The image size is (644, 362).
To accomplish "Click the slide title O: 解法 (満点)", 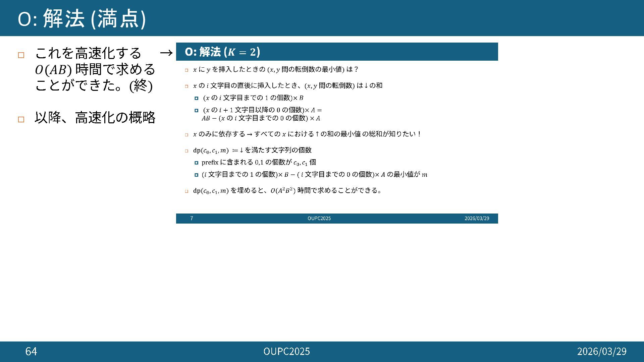I will [x=82, y=18].
